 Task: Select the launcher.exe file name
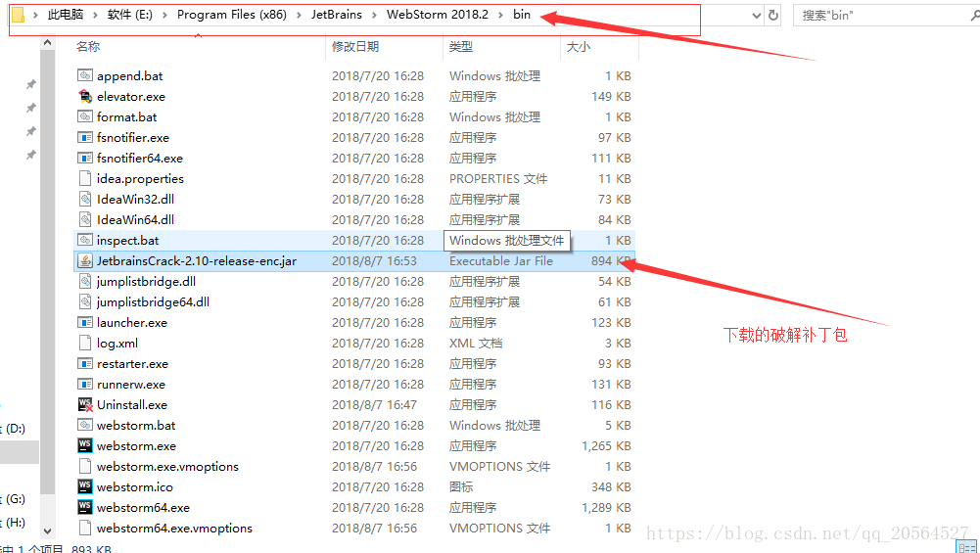[x=132, y=322]
